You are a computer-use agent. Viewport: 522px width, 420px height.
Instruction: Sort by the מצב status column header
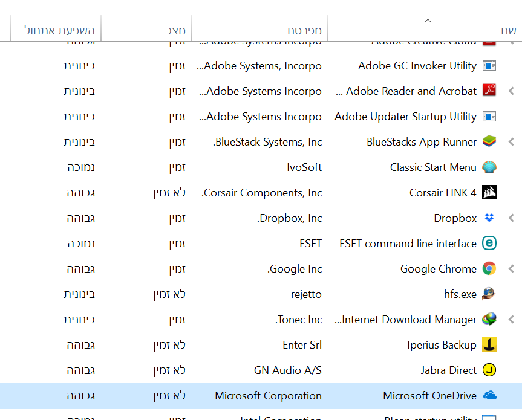[146, 29]
